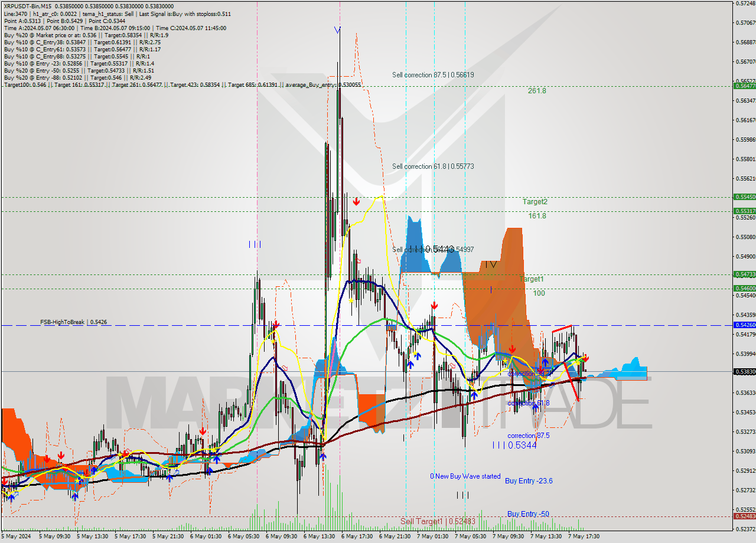Click the green 0.55317 price tag
Image resolution: width=756 pixels, height=543 pixels.
[744, 211]
